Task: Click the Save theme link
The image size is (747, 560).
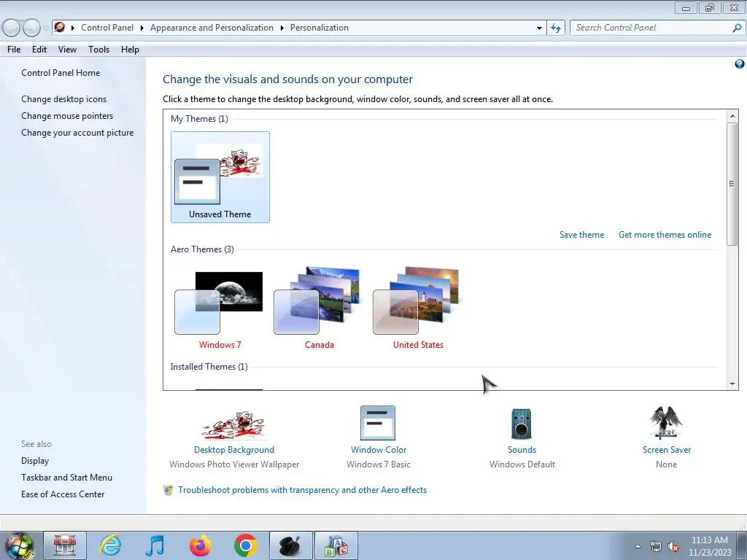Action: tap(581, 235)
